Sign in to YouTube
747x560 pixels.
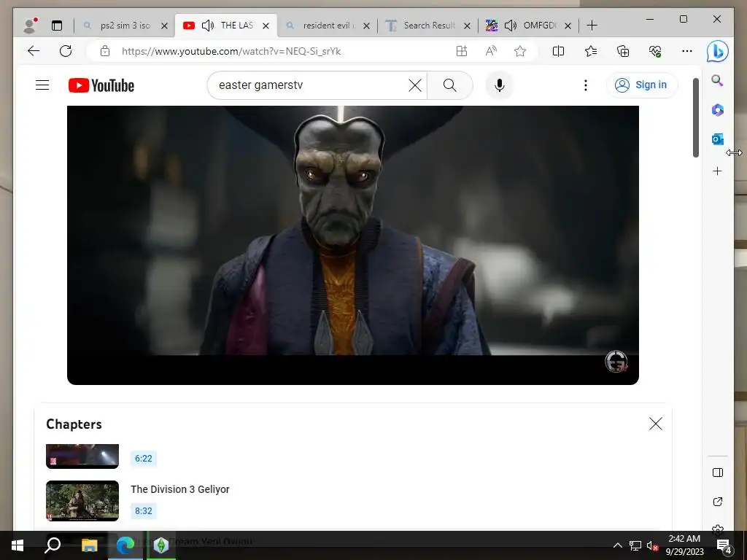(x=641, y=85)
